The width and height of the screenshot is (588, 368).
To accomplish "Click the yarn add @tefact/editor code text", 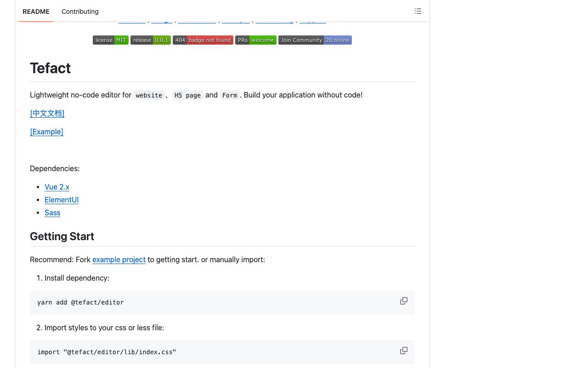I will (80, 302).
